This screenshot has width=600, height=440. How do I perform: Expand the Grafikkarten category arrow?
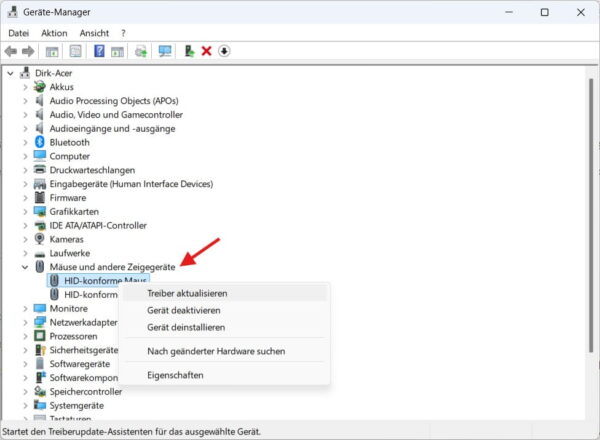coord(25,211)
